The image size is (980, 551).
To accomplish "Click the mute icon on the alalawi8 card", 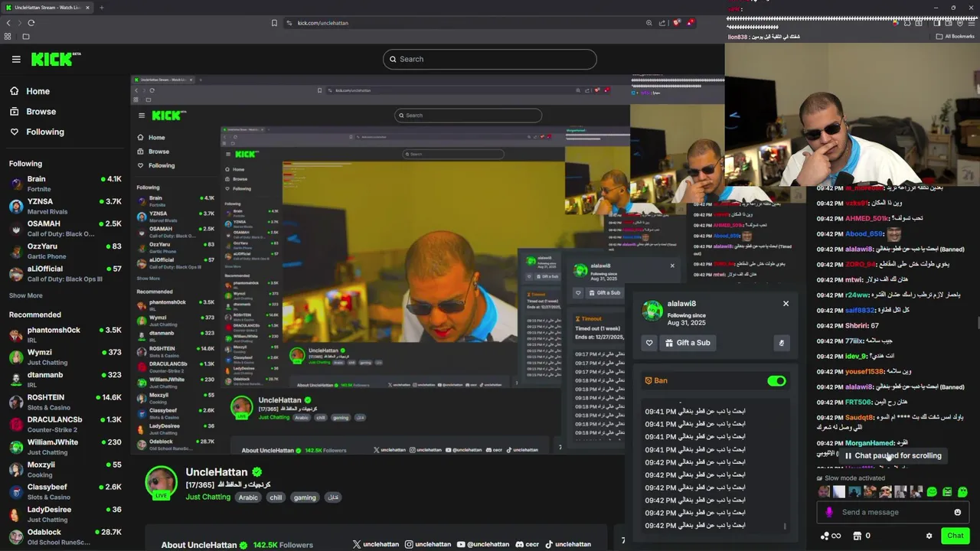I will point(781,343).
